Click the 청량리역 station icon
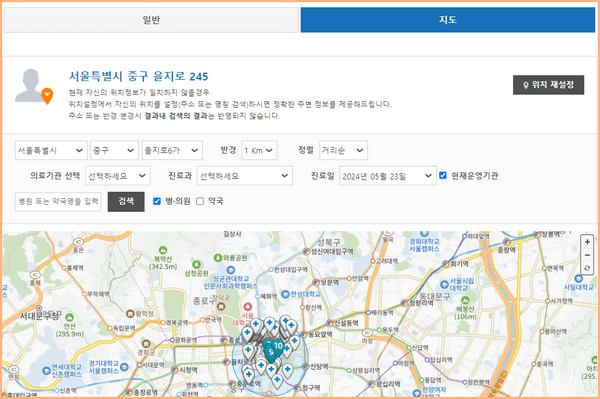Viewport: 600px width, 399px height. point(405,303)
